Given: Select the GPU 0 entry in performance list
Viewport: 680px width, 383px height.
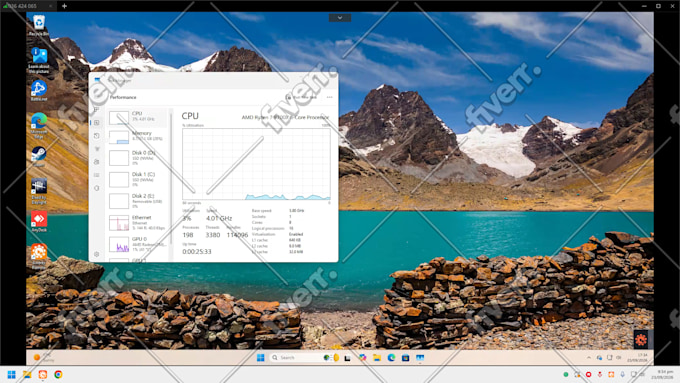Looking at the screenshot, I should [137, 244].
